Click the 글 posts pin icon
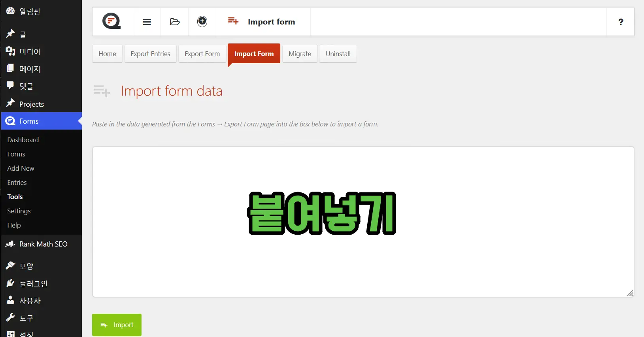This screenshot has height=337, width=644. tap(10, 34)
